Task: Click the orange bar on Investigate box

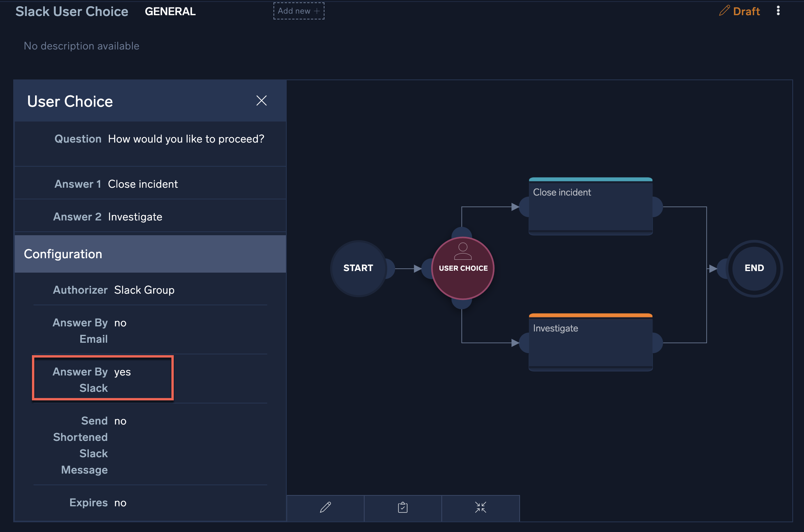Action: [x=590, y=315]
